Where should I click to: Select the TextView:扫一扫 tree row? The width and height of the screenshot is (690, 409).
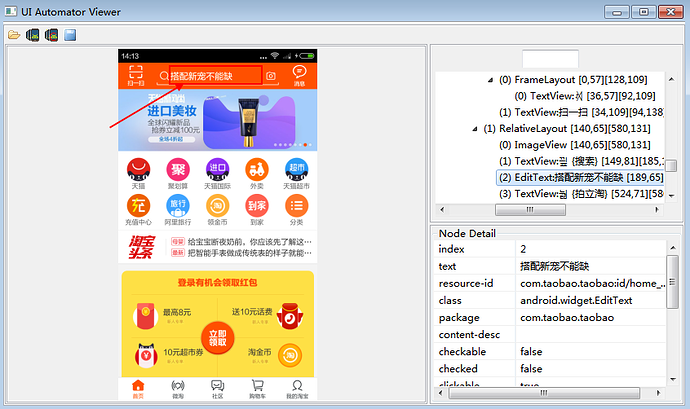click(x=581, y=112)
